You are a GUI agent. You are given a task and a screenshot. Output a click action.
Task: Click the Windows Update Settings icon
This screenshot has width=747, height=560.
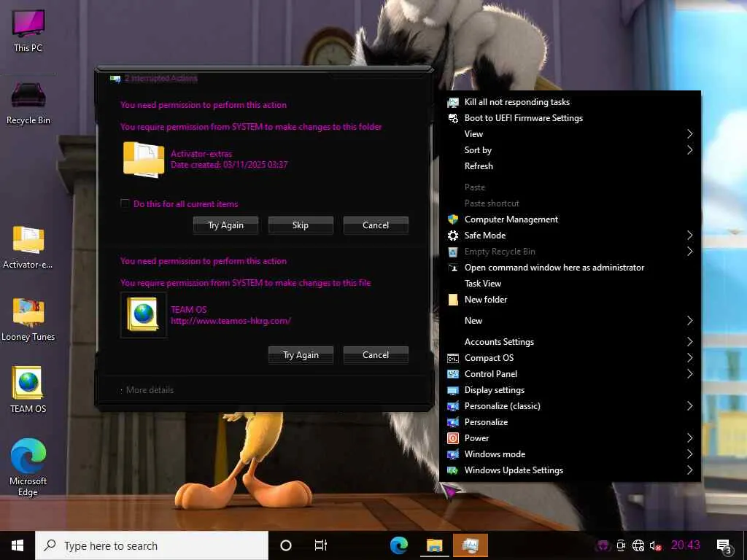453,470
